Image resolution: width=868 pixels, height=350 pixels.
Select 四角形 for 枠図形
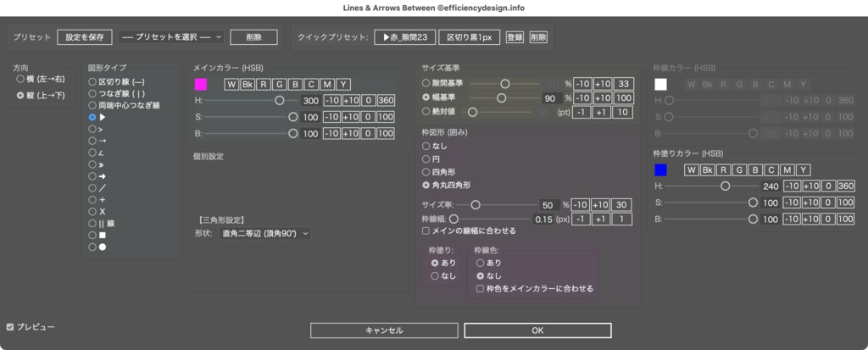pos(439,172)
